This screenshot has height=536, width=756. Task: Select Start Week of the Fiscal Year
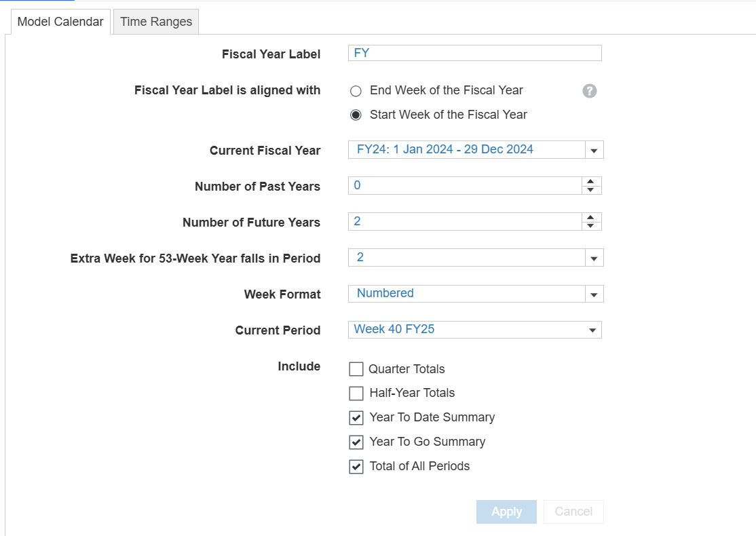[356, 115]
